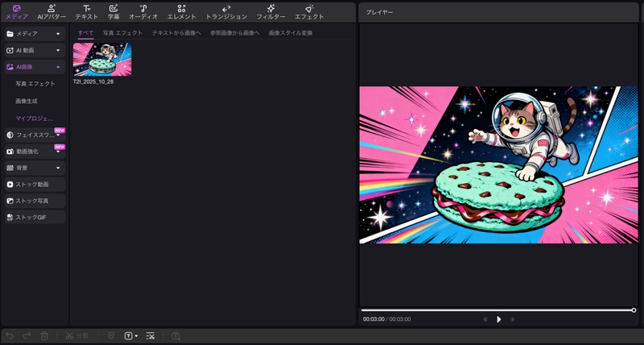
Task: Click the player progress bar
Action: [x=497, y=310]
